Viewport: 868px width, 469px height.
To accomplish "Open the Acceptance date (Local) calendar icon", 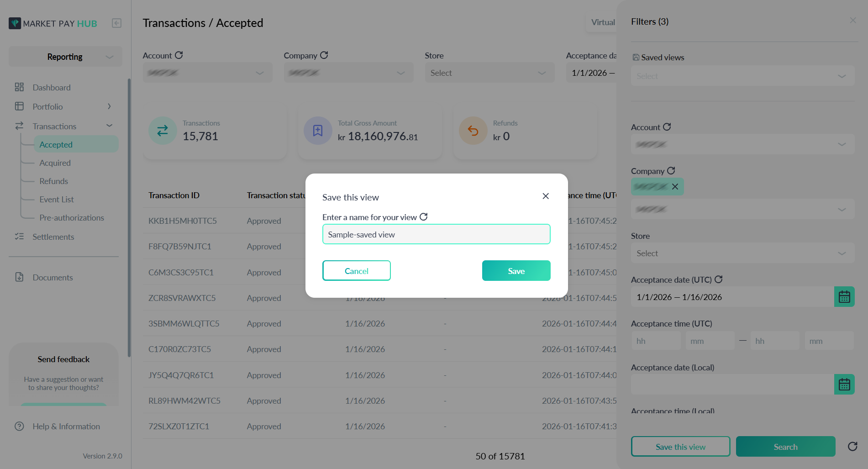I will (x=844, y=385).
